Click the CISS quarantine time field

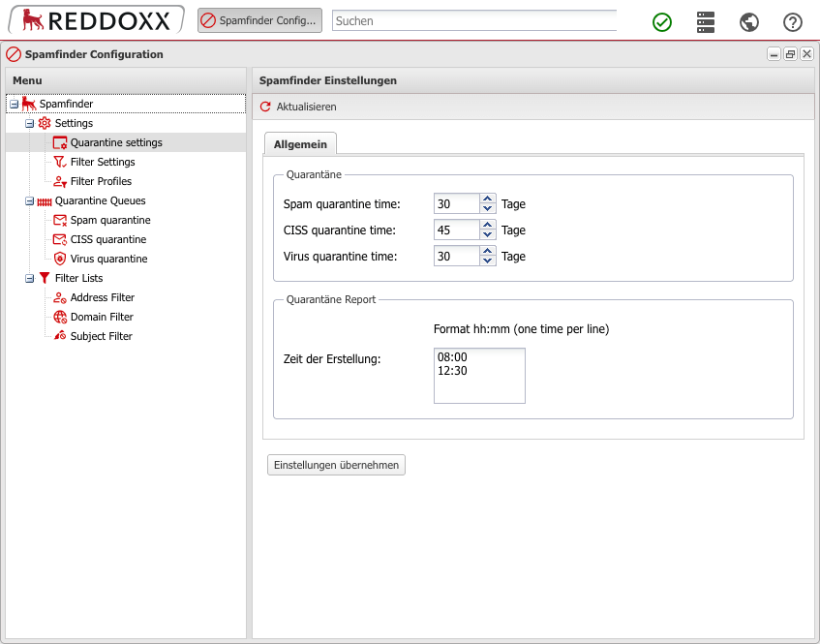[457, 230]
